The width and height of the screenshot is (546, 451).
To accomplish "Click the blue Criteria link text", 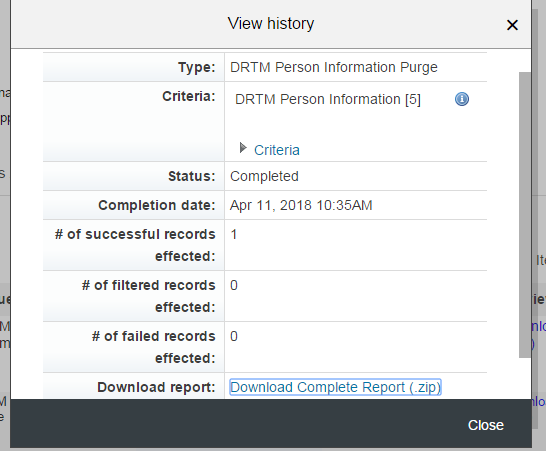I will pyautogui.click(x=277, y=150).
